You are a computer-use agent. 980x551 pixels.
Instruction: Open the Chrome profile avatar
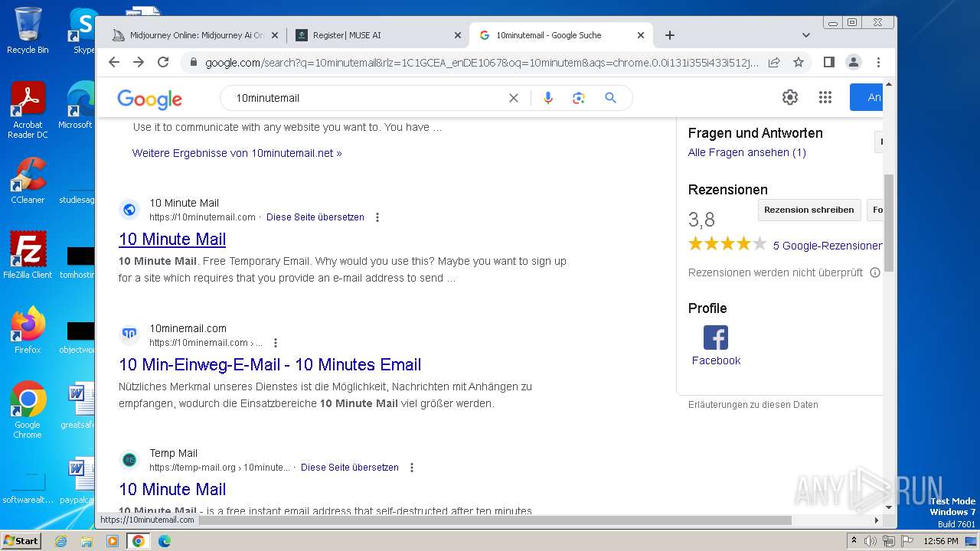854,62
